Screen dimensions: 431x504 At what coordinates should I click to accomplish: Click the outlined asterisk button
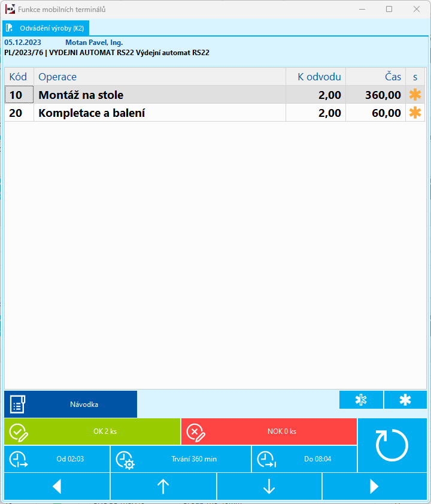pyautogui.click(x=361, y=400)
